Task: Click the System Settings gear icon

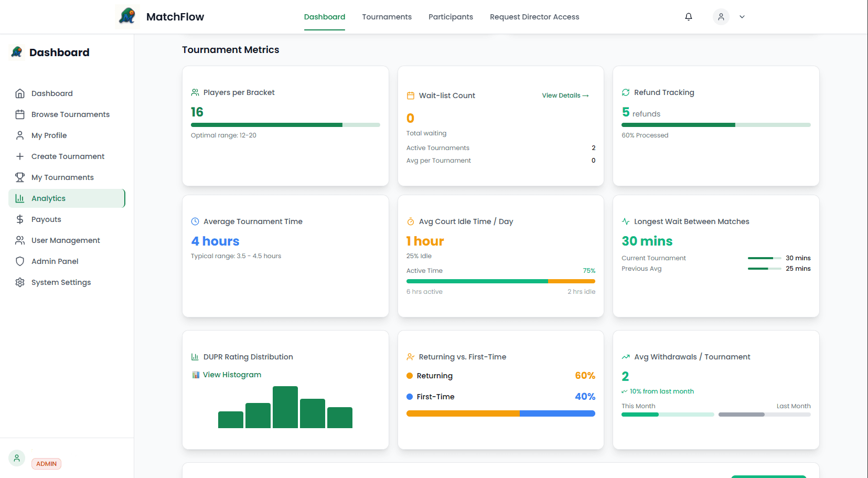Action: pyautogui.click(x=19, y=282)
